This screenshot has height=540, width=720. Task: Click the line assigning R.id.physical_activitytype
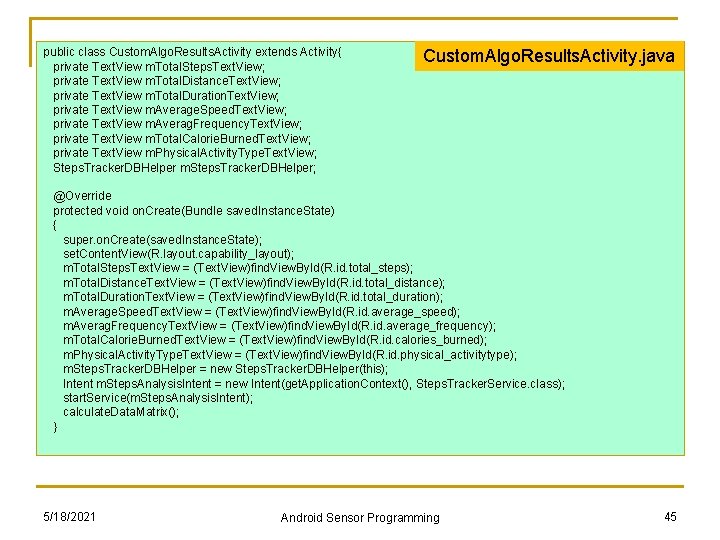pyautogui.click(x=290, y=355)
